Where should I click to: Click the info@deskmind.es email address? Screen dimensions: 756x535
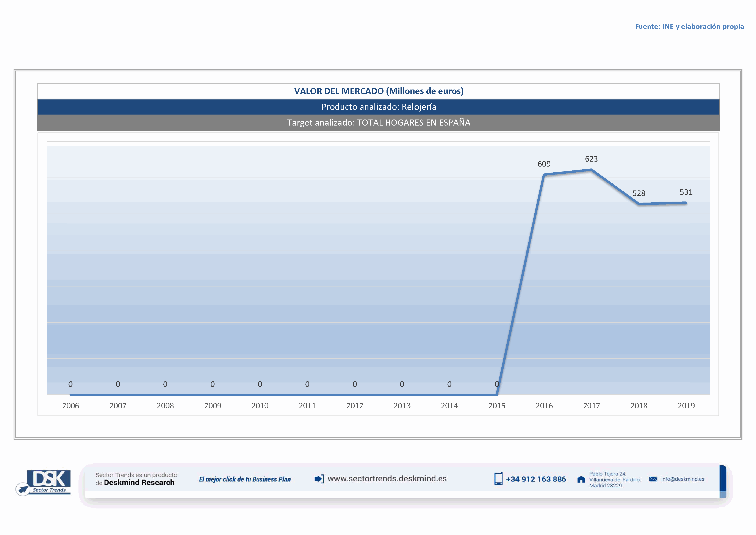tap(682, 479)
